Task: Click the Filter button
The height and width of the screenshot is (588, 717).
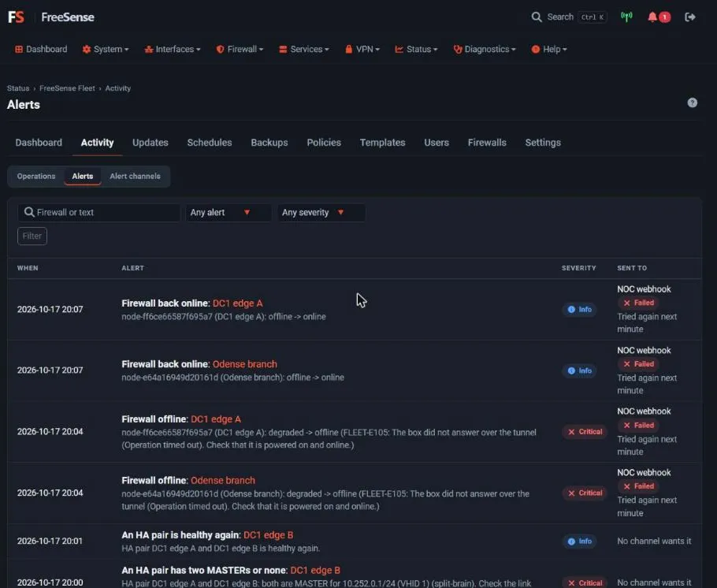Action: point(32,236)
